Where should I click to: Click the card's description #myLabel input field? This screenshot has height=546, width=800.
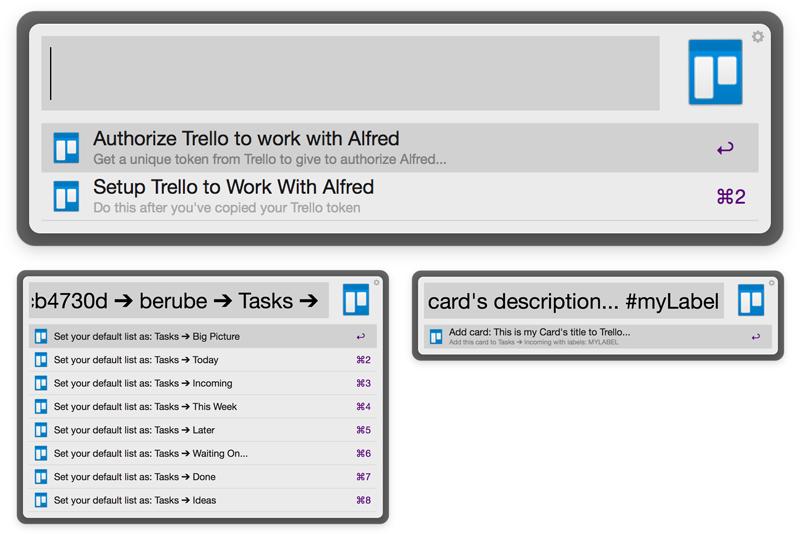[x=573, y=301]
